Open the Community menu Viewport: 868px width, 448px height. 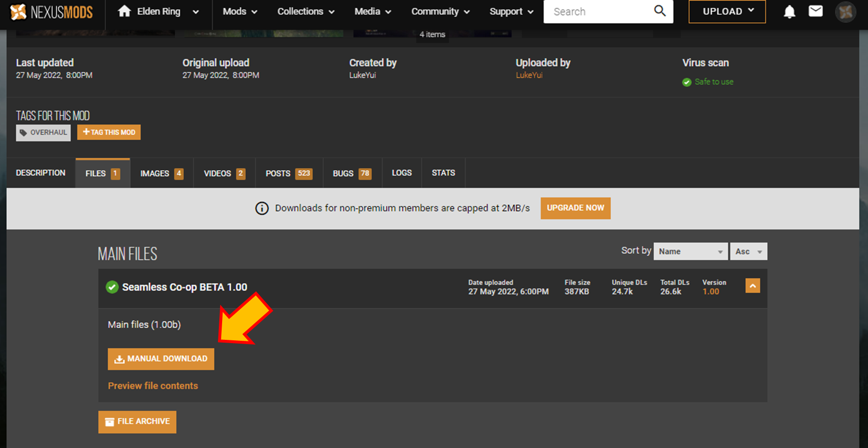[x=440, y=12]
